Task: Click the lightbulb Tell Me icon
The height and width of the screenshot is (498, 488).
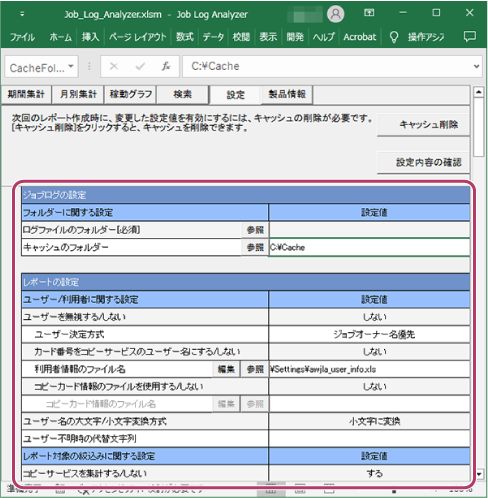Action: click(394, 37)
